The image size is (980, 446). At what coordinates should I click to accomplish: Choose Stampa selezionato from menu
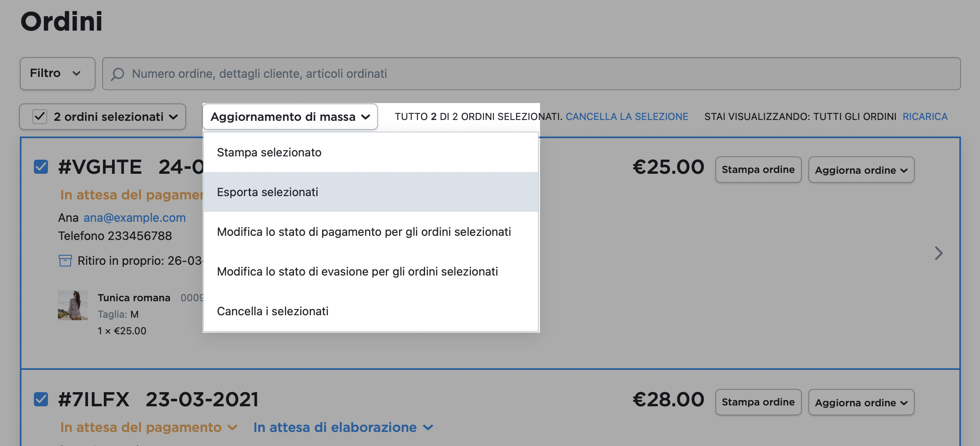[269, 152]
